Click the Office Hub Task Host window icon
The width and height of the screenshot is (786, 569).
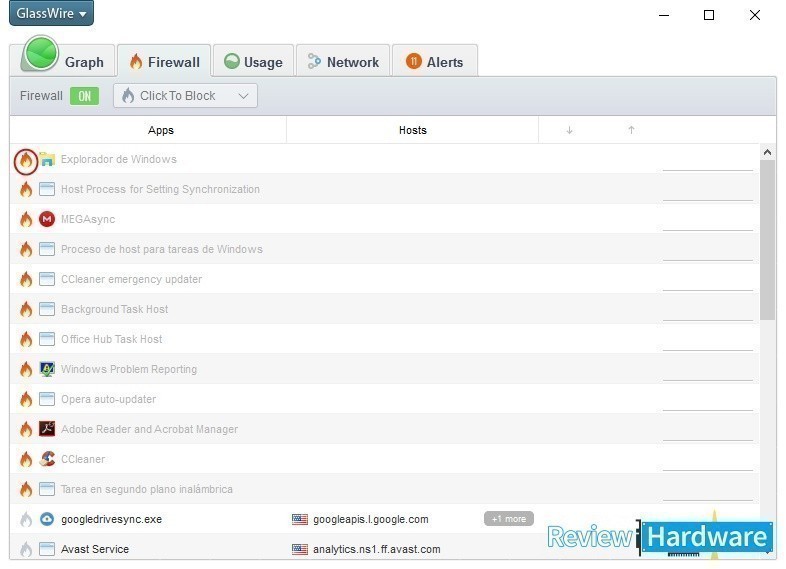pyautogui.click(x=47, y=339)
